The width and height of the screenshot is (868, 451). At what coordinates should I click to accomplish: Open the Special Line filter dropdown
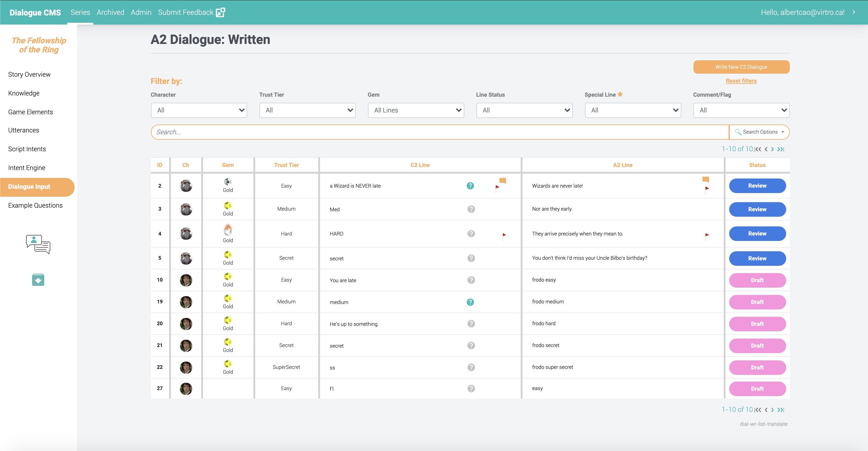pos(633,110)
